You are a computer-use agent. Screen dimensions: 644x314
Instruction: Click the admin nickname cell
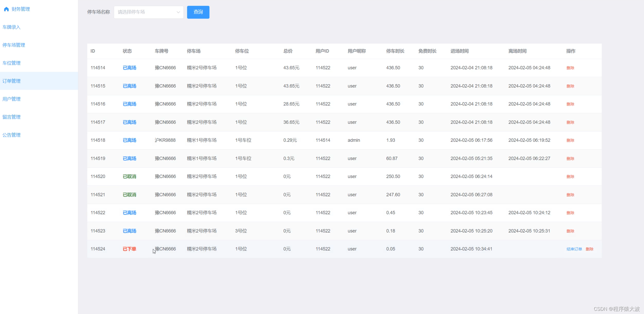pyautogui.click(x=354, y=140)
